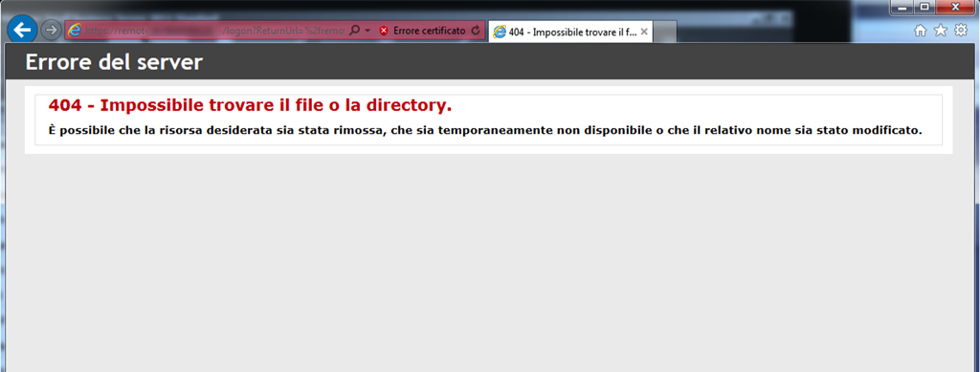The width and height of the screenshot is (980, 372).
Task: Maximize the Internet Explorer window
Action: coord(924,7)
